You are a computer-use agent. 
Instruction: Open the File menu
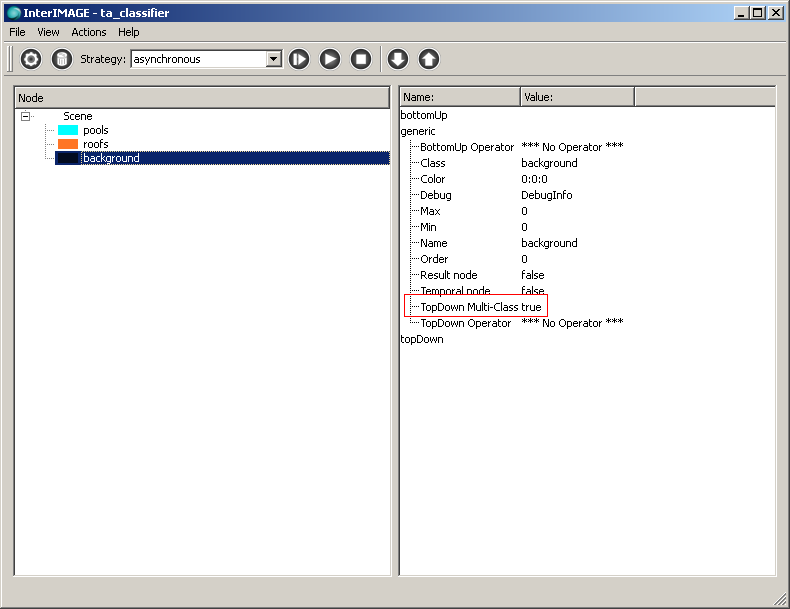[18, 32]
